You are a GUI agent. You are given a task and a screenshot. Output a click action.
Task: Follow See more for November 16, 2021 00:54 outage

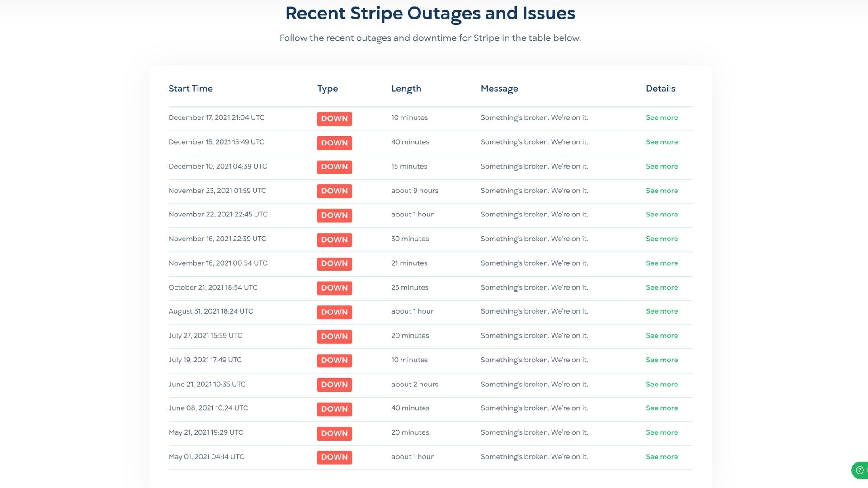coord(662,263)
